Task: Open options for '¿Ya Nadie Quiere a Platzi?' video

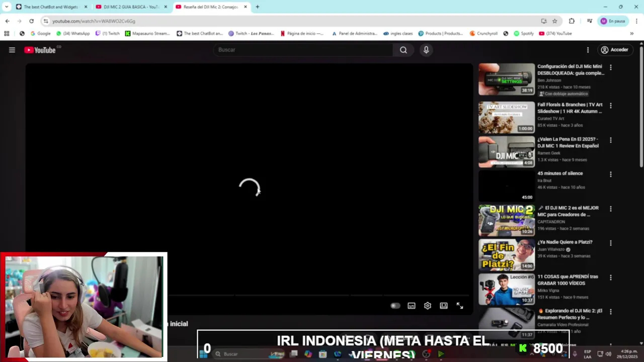Action: pyautogui.click(x=611, y=243)
